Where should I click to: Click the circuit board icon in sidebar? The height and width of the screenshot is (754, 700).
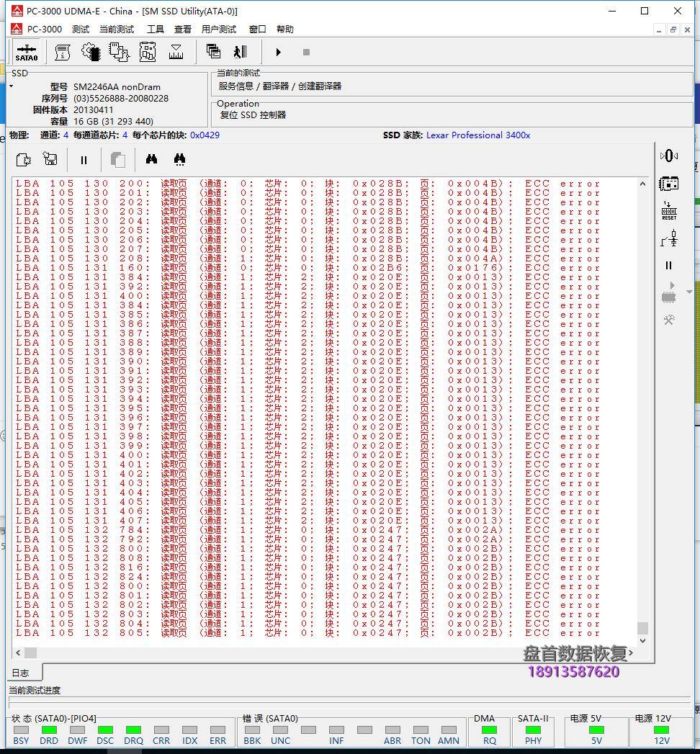click(668, 184)
